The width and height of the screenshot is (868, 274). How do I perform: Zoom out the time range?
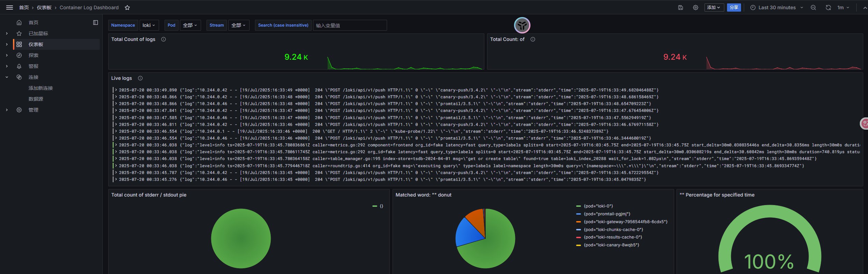pos(813,8)
